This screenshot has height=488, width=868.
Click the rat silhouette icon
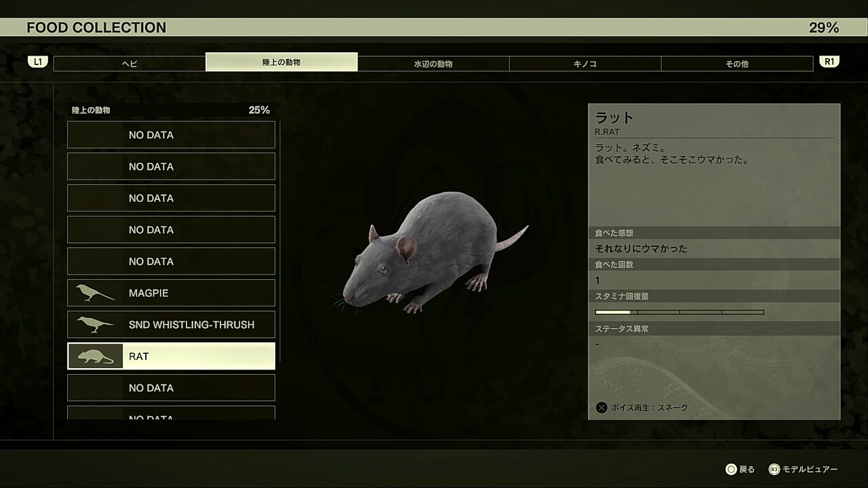pyautogui.click(x=95, y=356)
